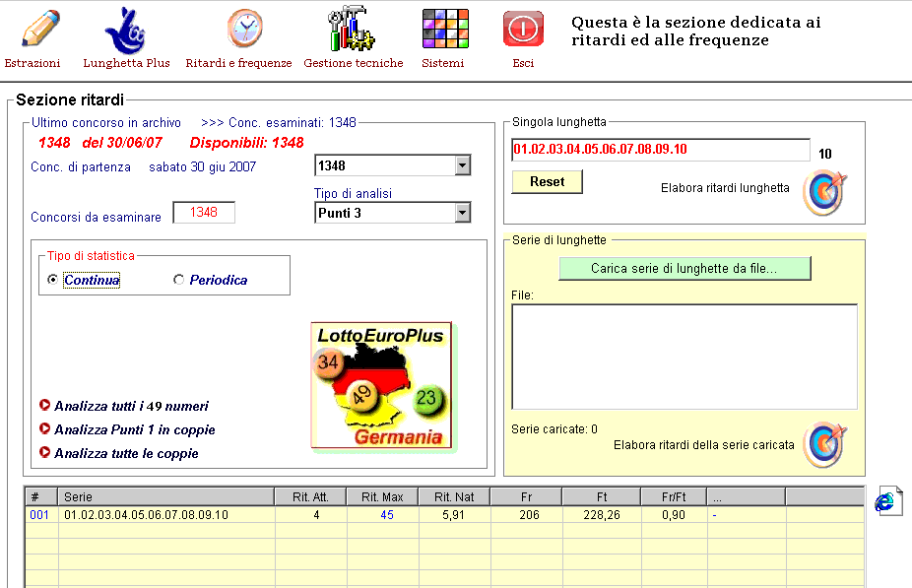The height and width of the screenshot is (588, 912).
Task: Click Disponibili: 1348 red text
Action: 246,143
